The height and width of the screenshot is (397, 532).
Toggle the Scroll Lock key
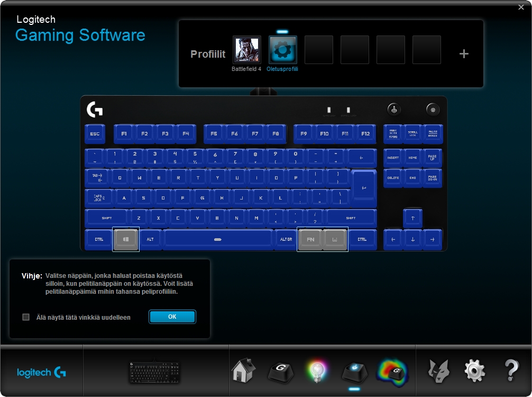412,134
